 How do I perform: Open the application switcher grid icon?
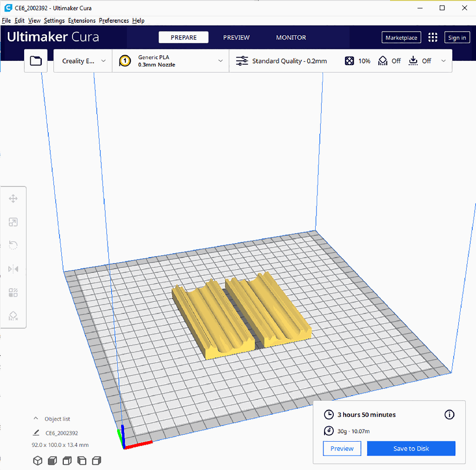[433, 38]
